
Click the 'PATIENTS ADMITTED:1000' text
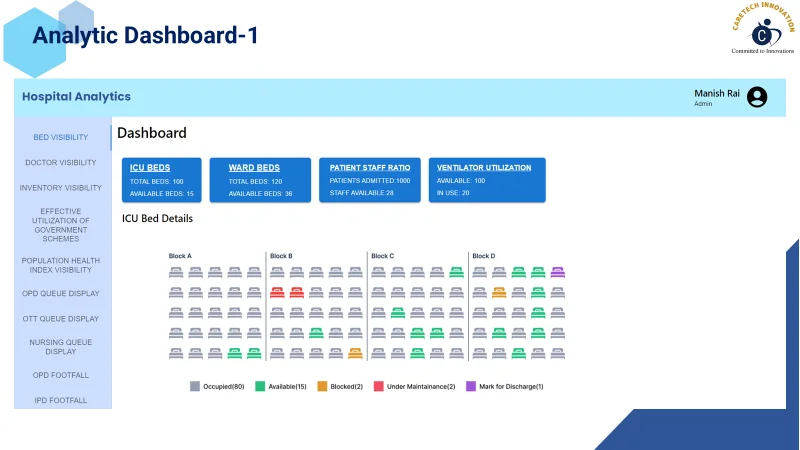click(x=370, y=181)
